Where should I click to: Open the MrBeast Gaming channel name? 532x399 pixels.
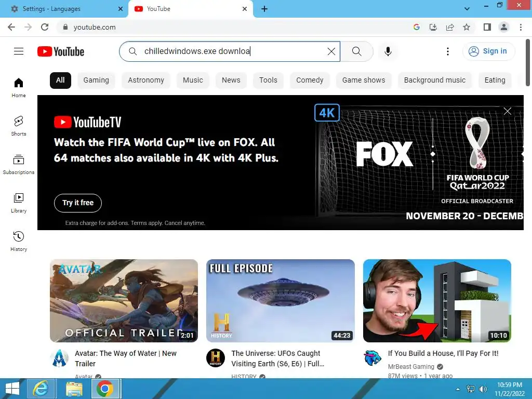coord(411,367)
